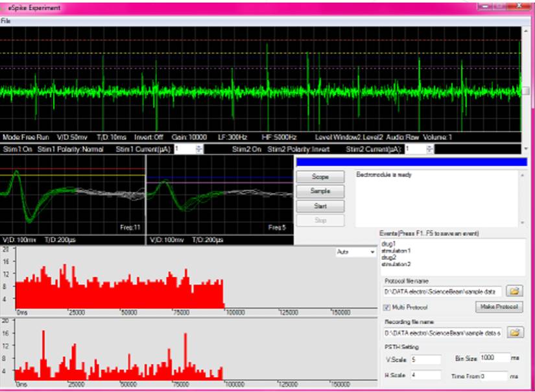
Task: Click 'V/D:50mv' in scope status bar
Action: (x=71, y=137)
